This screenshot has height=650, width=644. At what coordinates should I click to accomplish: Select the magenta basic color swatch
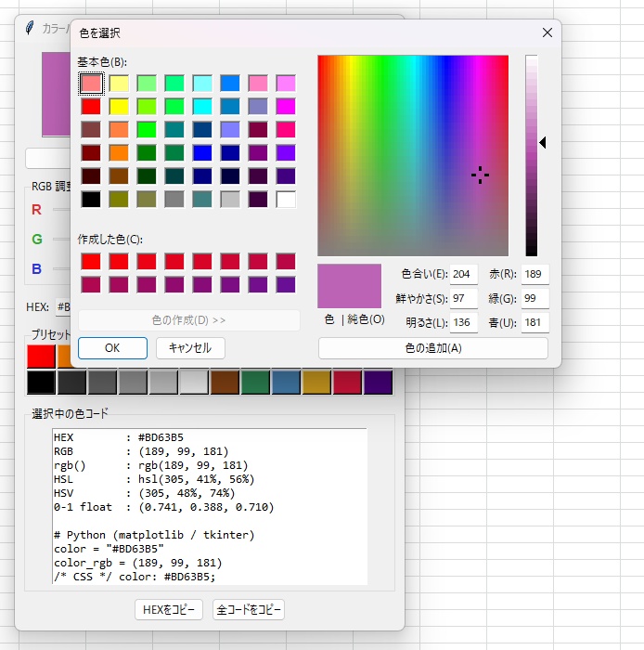(286, 107)
